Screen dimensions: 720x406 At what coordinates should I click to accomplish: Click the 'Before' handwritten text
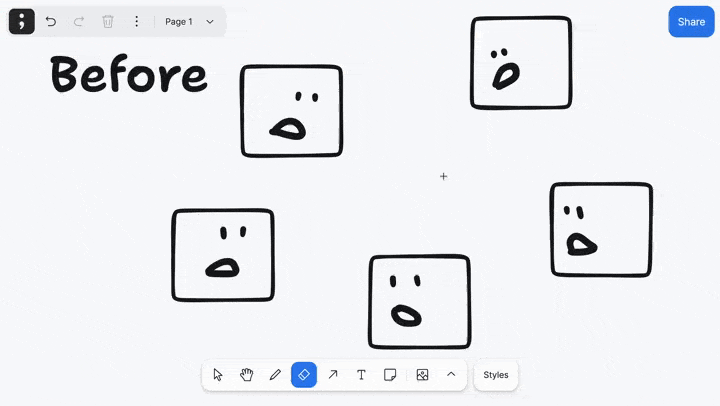tap(129, 73)
